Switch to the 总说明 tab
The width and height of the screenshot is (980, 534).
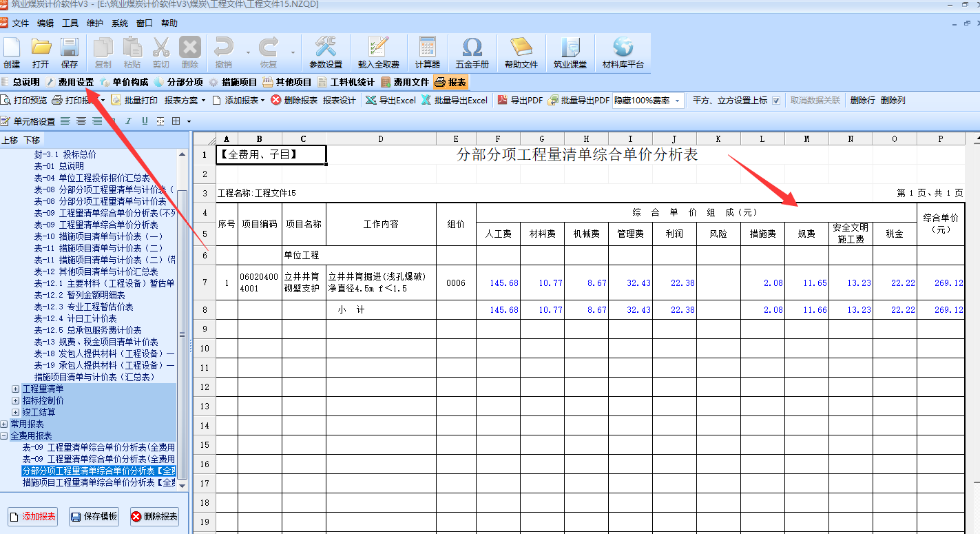point(21,83)
